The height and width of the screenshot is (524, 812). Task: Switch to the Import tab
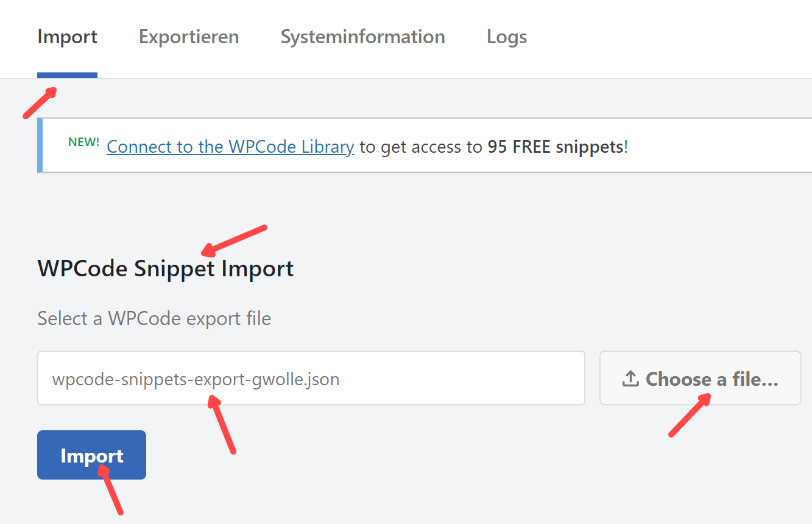click(x=67, y=37)
